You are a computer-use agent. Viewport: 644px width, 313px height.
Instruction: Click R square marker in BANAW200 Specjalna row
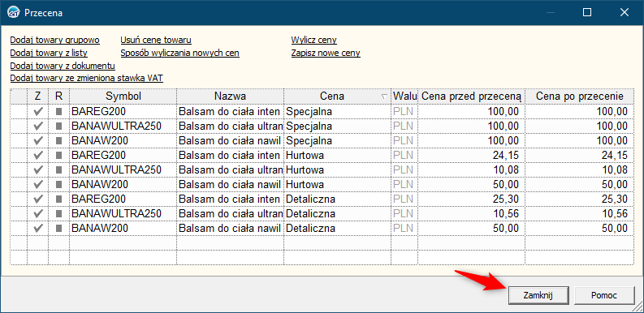coord(58,141)
